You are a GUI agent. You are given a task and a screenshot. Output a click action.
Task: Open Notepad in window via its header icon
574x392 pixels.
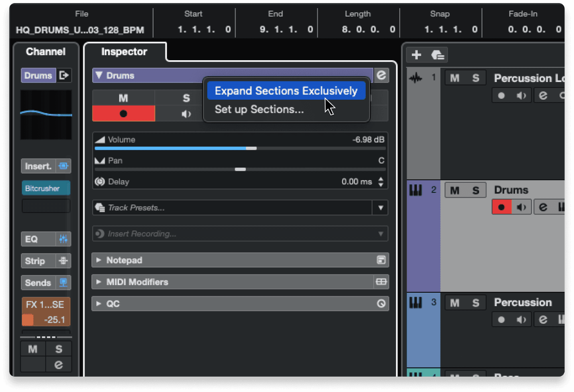coord(381,260)
